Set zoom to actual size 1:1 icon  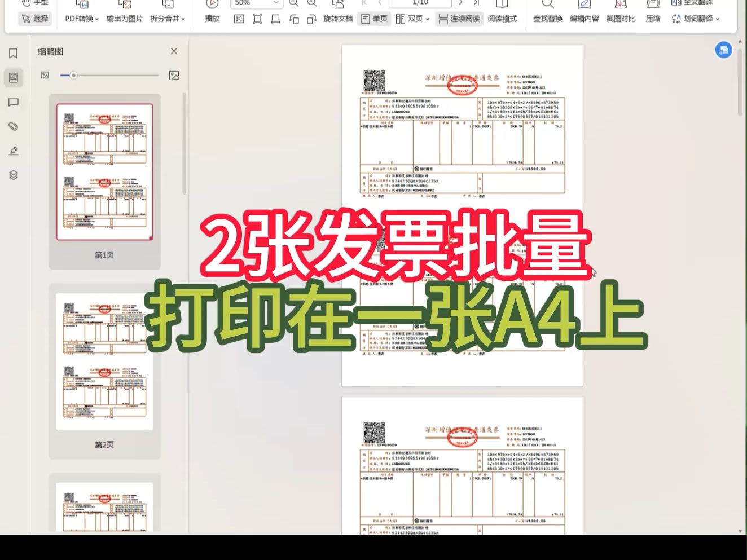(239, 19)
